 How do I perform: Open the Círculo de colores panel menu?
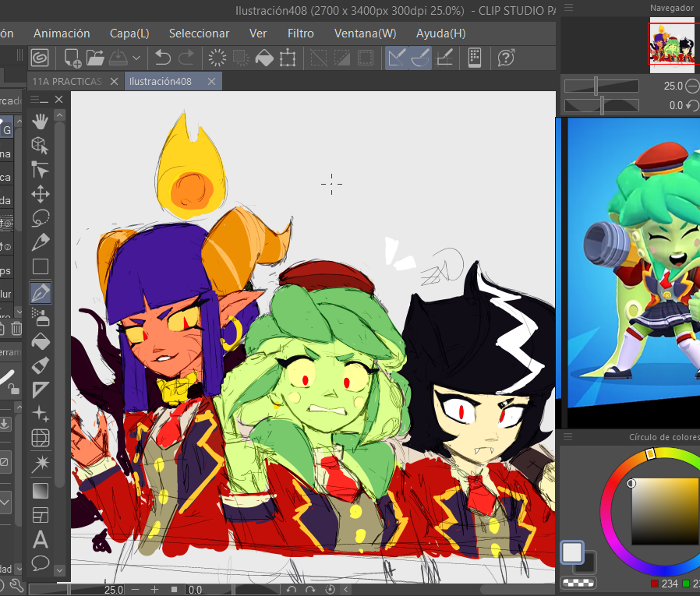coord(567,437)
